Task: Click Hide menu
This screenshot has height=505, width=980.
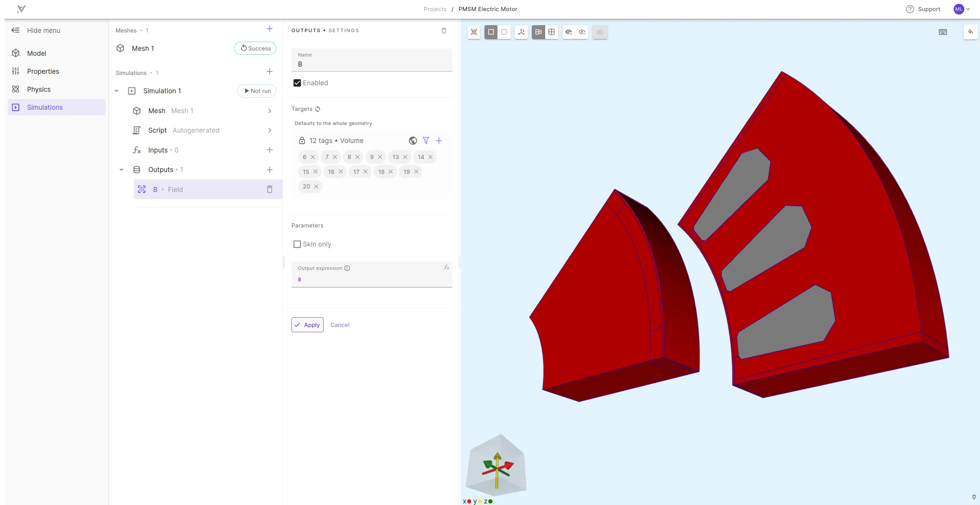Action: click(36, 31)
